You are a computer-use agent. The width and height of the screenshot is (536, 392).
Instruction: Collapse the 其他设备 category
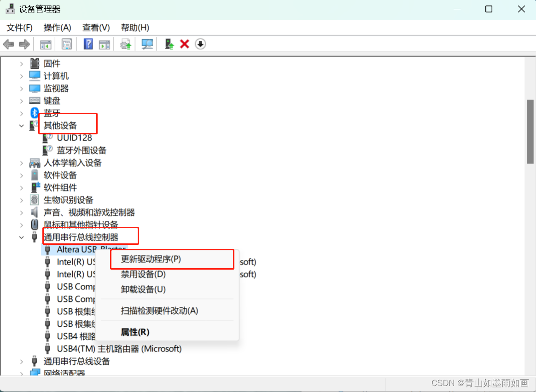[22, 125]
